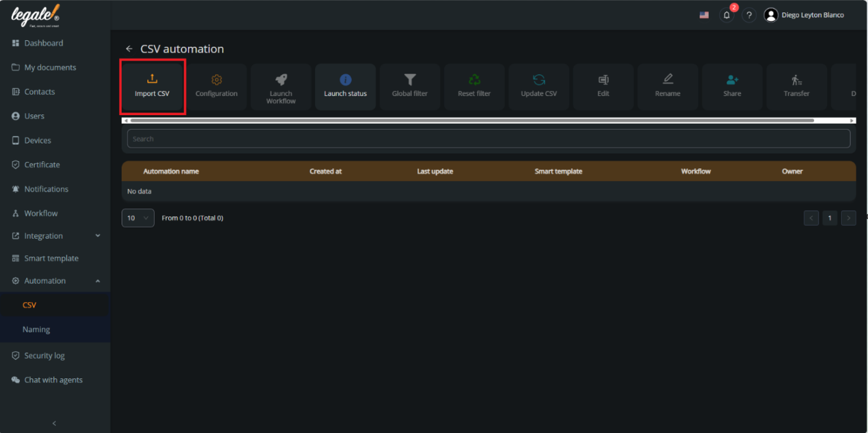Select the Update CSV sync icon
The height and width of the screenshot is (433, 868).
click(x=539, y=86)
